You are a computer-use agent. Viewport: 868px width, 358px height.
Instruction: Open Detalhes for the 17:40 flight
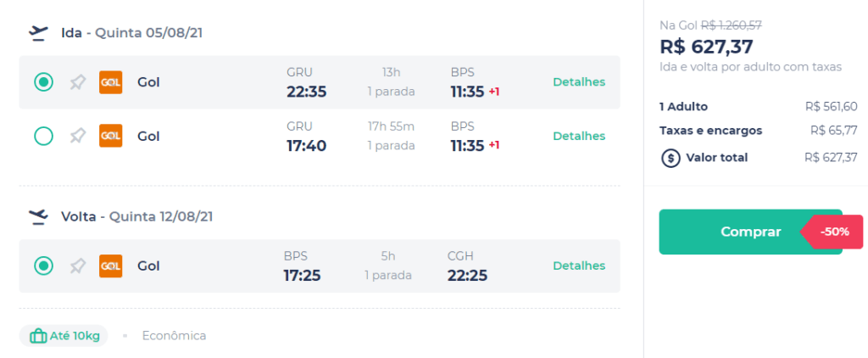pos(579,136)
